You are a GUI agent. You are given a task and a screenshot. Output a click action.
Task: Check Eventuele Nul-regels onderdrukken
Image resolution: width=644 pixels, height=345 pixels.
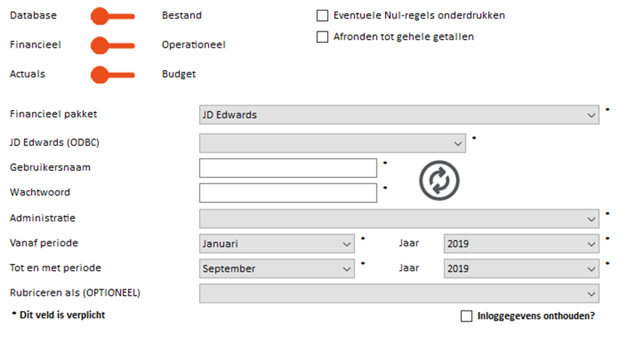pos(322,16)
